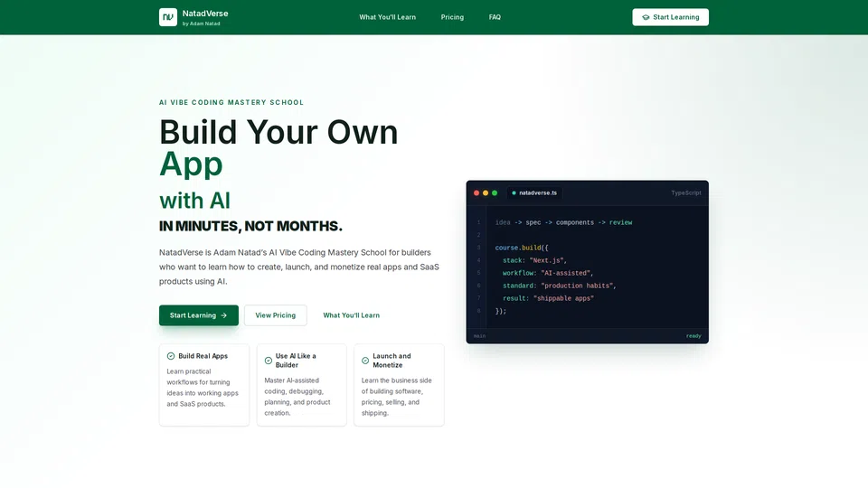Click check icon beside Build Real Apps

(x=171, y=356)
